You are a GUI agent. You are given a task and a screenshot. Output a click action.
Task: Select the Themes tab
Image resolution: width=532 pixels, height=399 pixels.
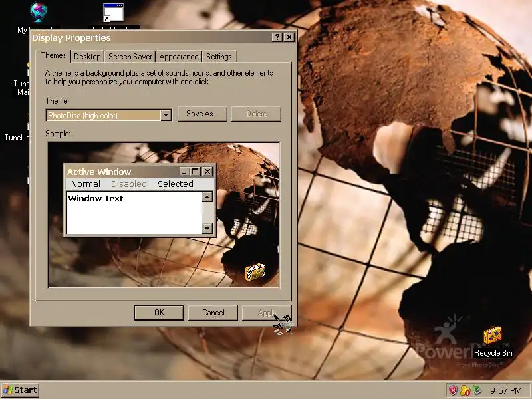pos(53,55)
